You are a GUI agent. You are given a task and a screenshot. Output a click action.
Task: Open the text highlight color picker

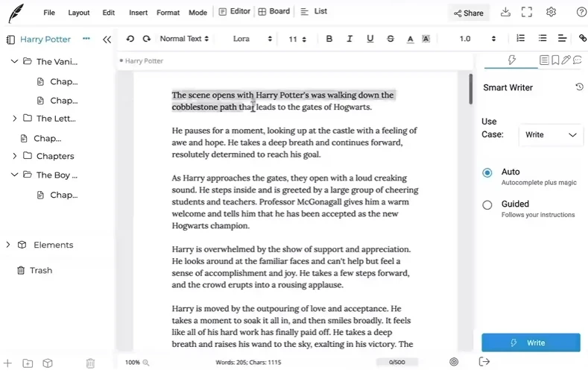coord(426,39)
